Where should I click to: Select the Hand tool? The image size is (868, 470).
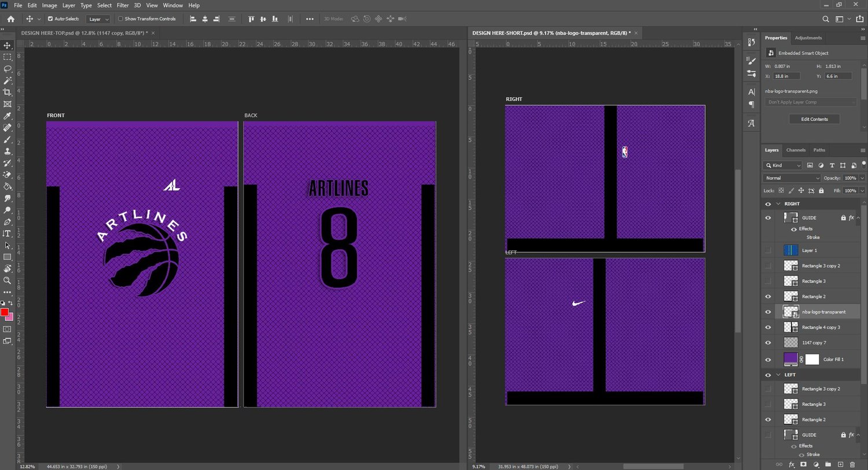tap(8, 269)
